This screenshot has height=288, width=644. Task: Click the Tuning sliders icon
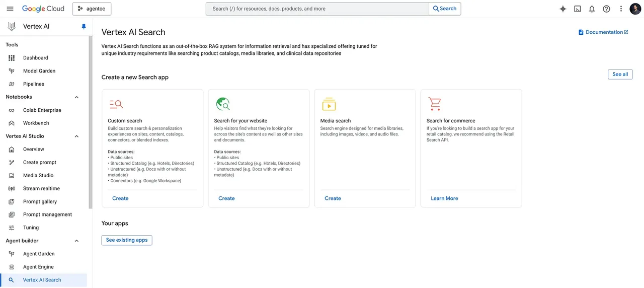click(x=12, y=228)
